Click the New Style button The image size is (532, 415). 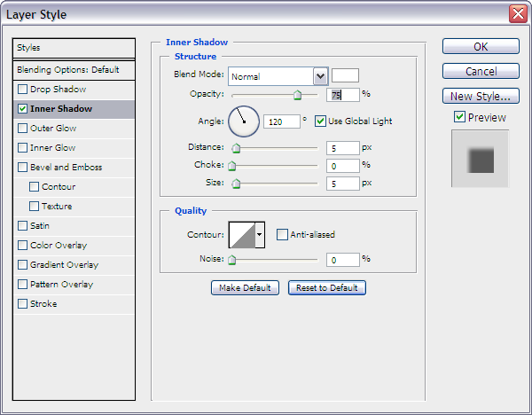coord(481,96)
